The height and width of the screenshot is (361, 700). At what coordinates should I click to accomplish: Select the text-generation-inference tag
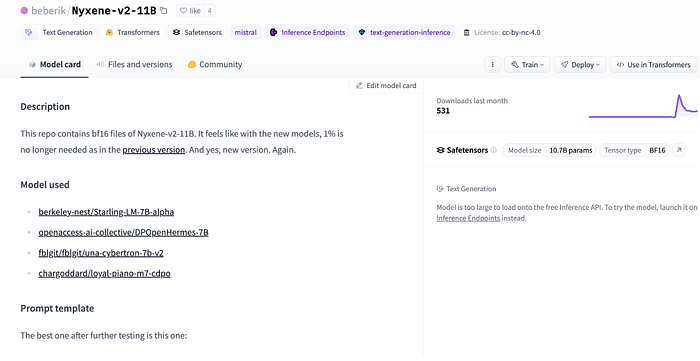[x=404, y=32]
